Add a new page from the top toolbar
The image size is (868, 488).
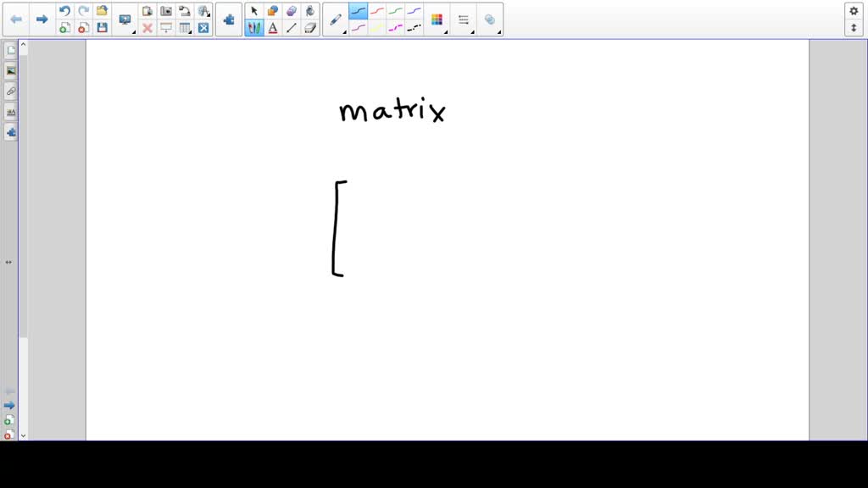tap(64, 28)
